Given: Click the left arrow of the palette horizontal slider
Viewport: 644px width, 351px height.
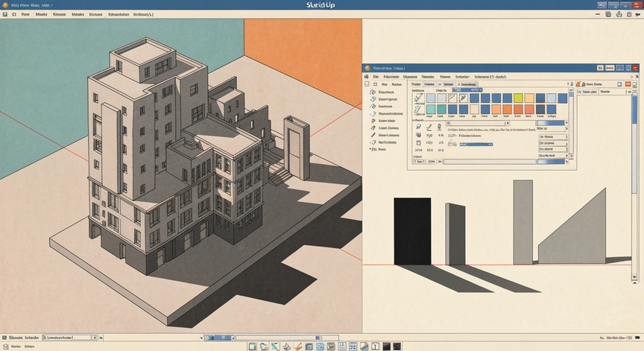Looking at the screenshot, I should (x=448, y=123).
